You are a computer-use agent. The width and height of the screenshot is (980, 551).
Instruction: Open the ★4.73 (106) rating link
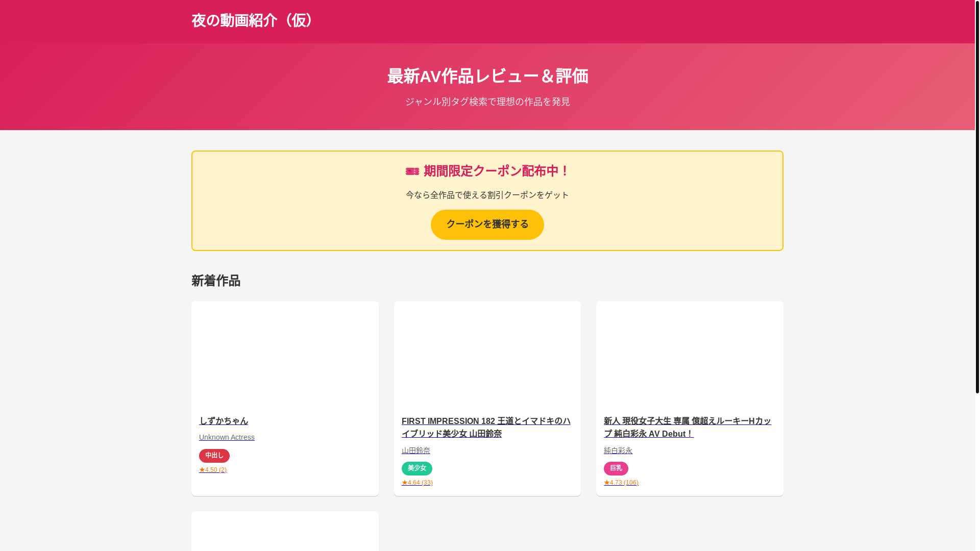tap(621, 483)
